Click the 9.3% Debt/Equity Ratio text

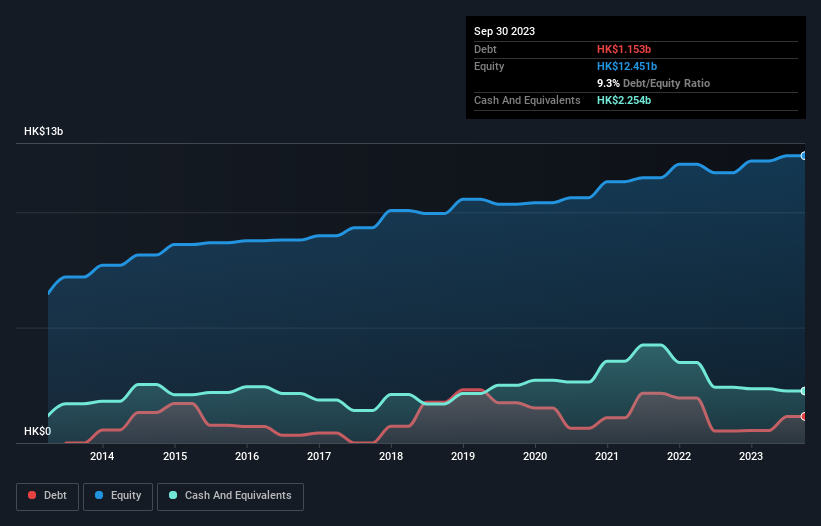[x=653, y=83]
